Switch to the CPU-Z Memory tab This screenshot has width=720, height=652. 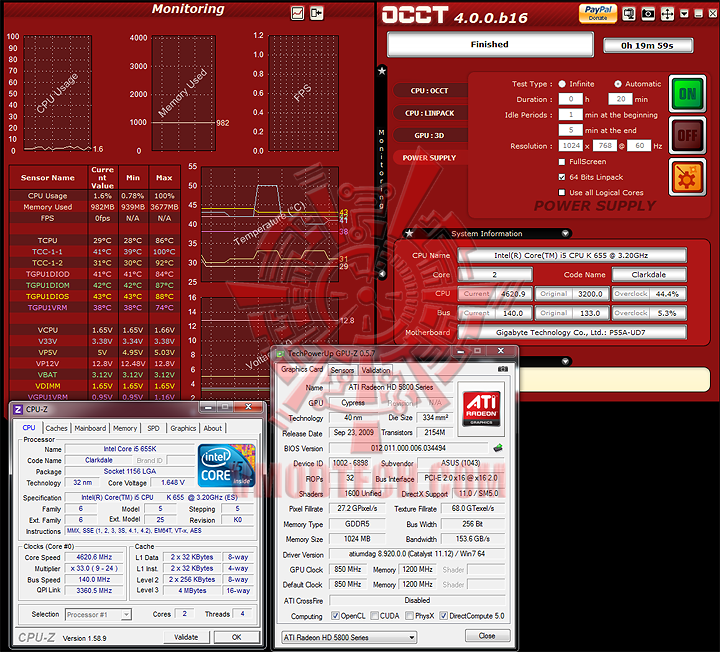(x=125, y=428)
